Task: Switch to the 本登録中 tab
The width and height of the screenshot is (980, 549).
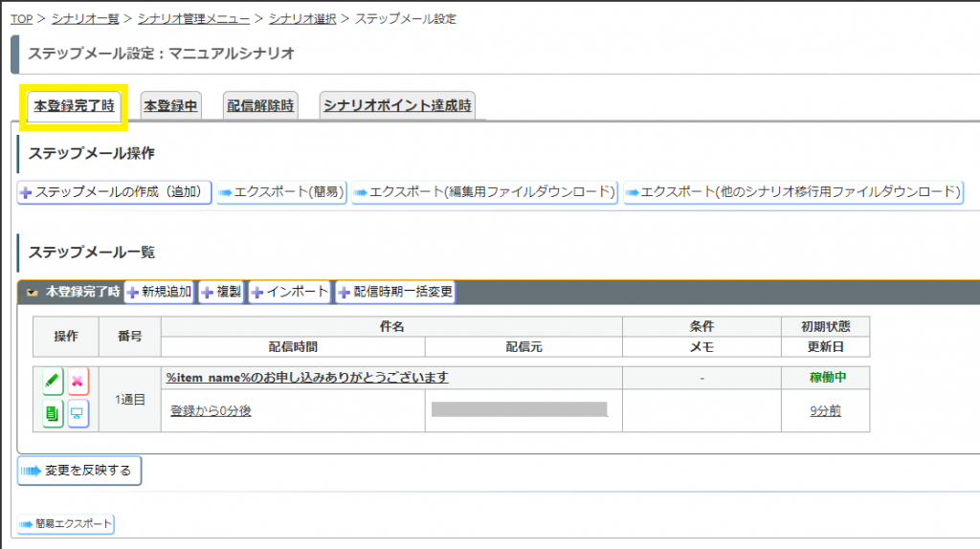Action: tap(170, 105)
